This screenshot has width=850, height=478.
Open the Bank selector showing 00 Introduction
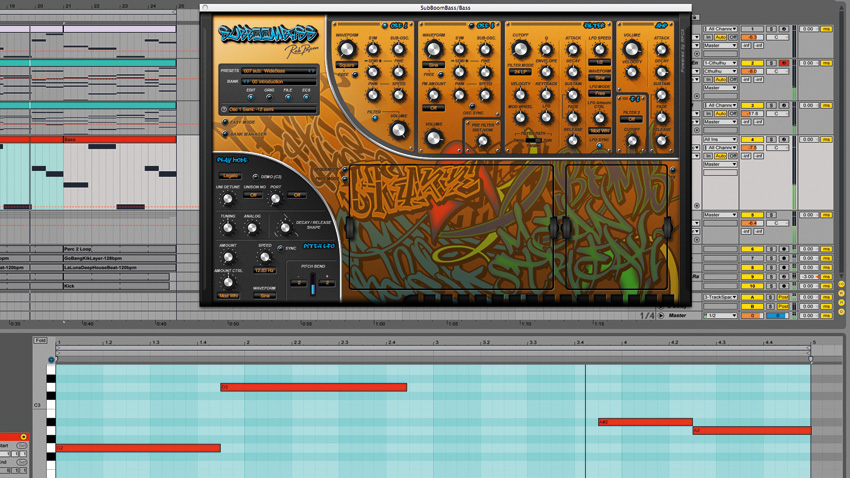tap(279, 81)
